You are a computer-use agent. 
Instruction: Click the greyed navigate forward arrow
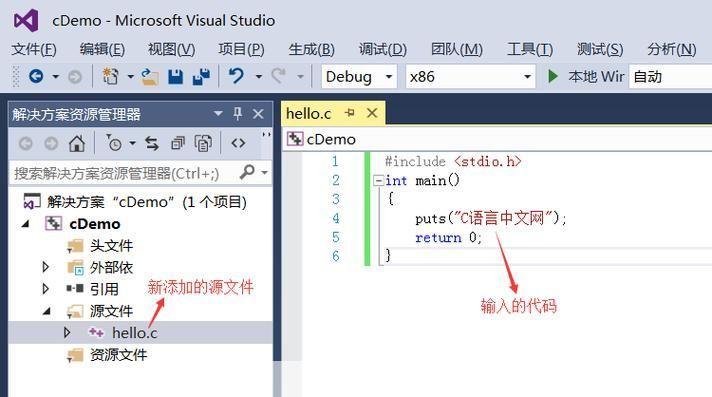coord(75,77)
